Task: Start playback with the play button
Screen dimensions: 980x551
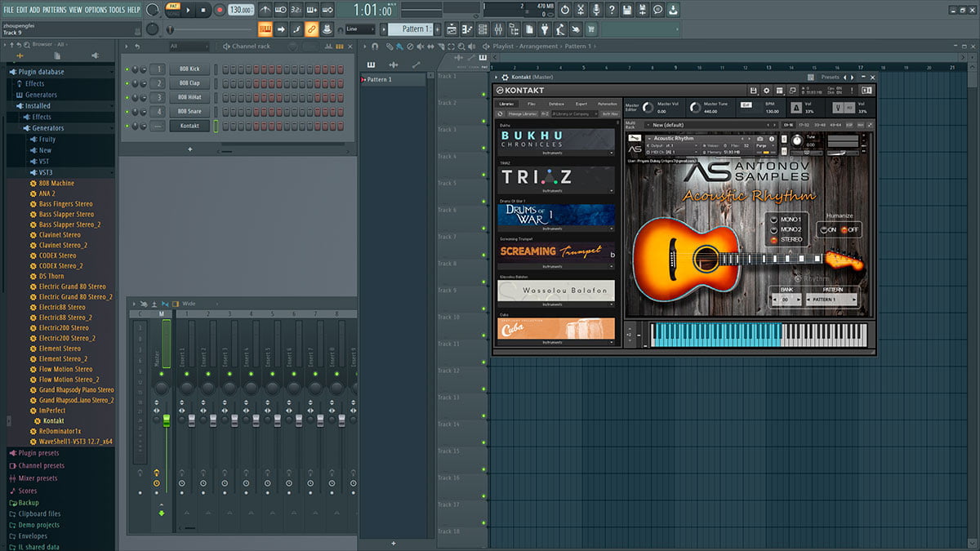Action: pyautogui.click(x=188, y=10)
